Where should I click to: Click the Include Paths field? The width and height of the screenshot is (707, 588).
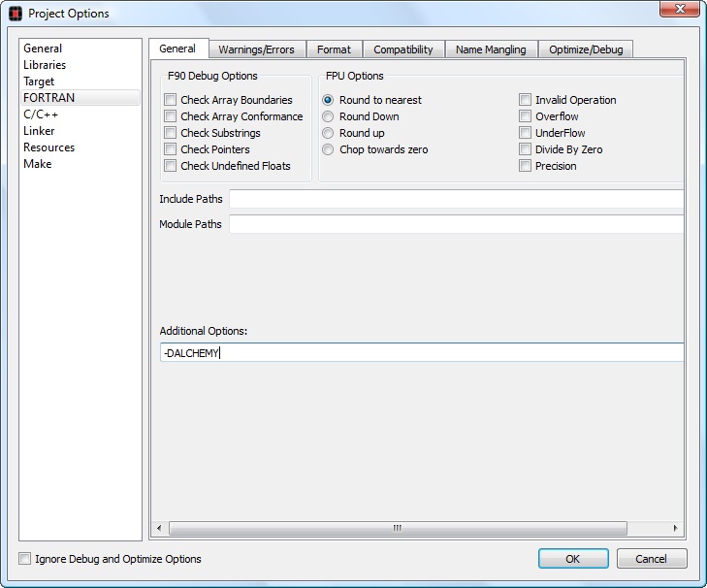[x=457, y=199]
